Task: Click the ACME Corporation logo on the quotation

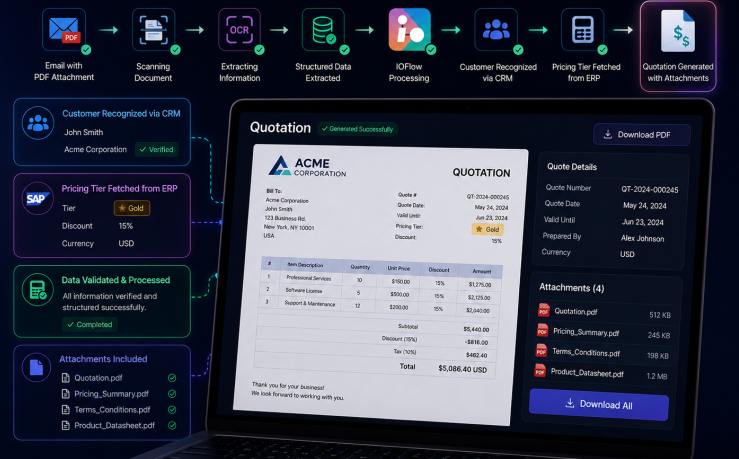Action: (307, 166)
